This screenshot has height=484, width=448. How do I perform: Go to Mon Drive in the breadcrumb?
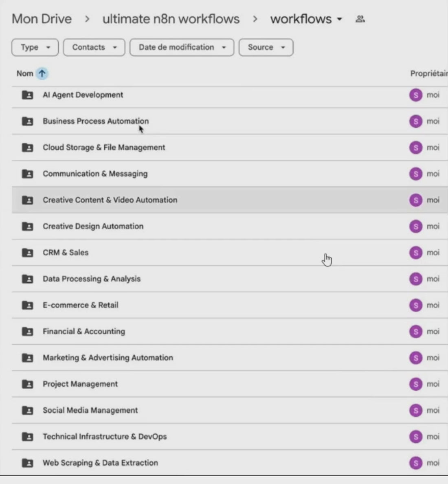[x=42, y=19]
